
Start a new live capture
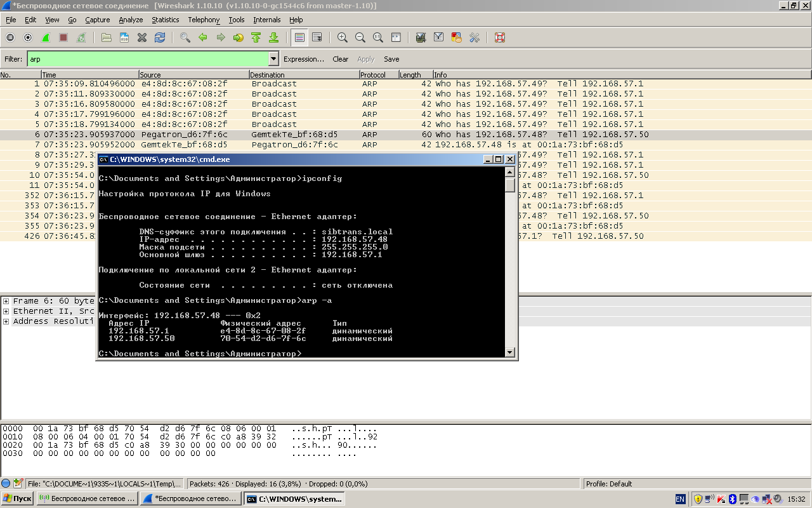pos(46,37)
